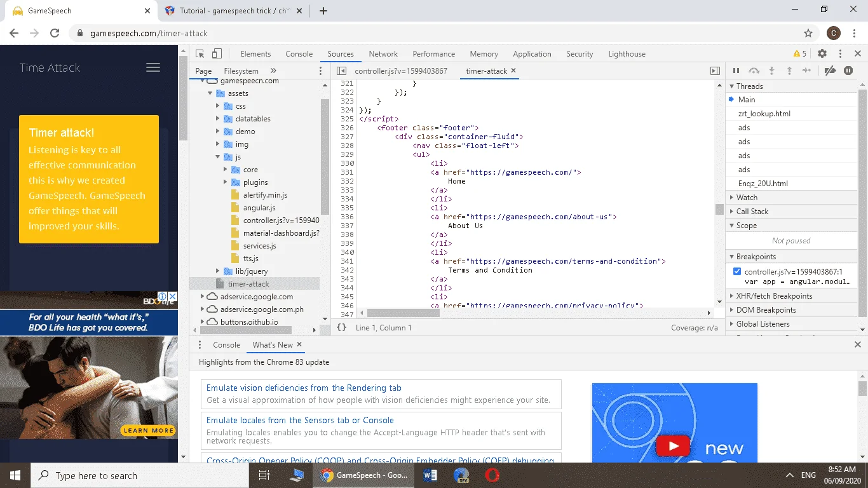This screenshot has width=868, height=488.
Task: Open Emulate vision deficiencies link
Action: (x=304, y=388)
